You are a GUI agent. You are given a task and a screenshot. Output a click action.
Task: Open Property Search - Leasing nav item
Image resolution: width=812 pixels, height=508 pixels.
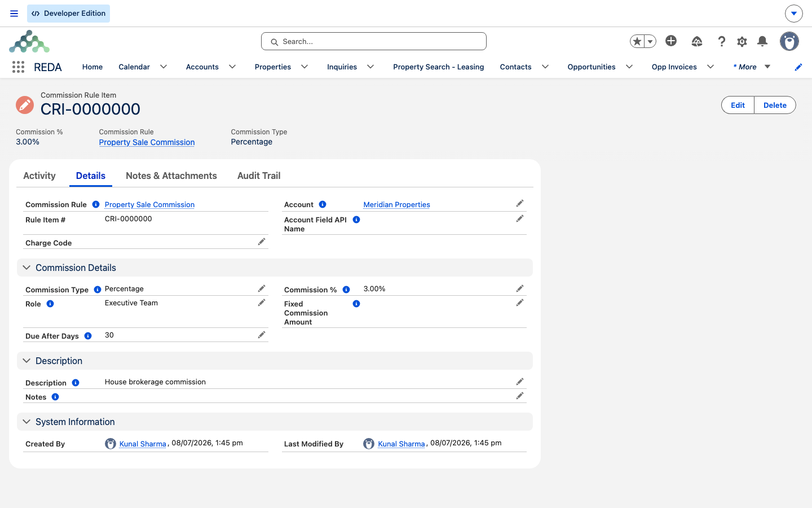tap(439, 67)
